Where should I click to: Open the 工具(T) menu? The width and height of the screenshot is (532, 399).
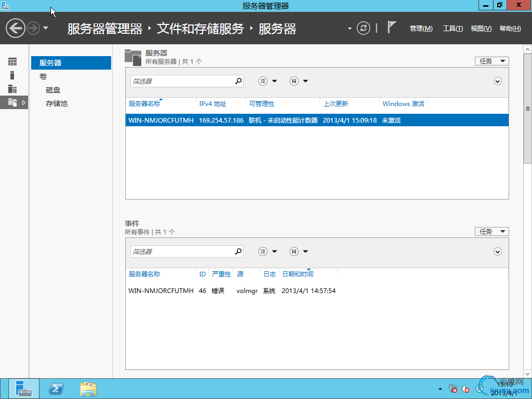click(x=453, y=29)
